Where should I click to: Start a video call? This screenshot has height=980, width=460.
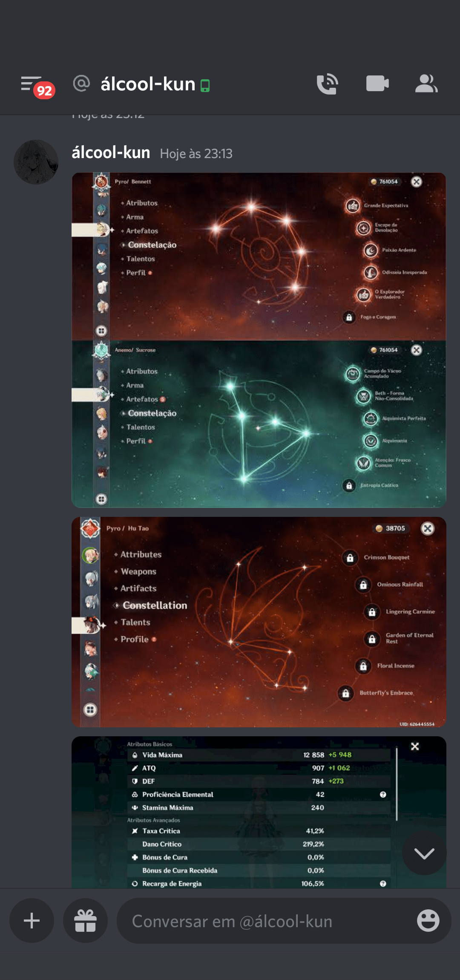tap(377, 84)
